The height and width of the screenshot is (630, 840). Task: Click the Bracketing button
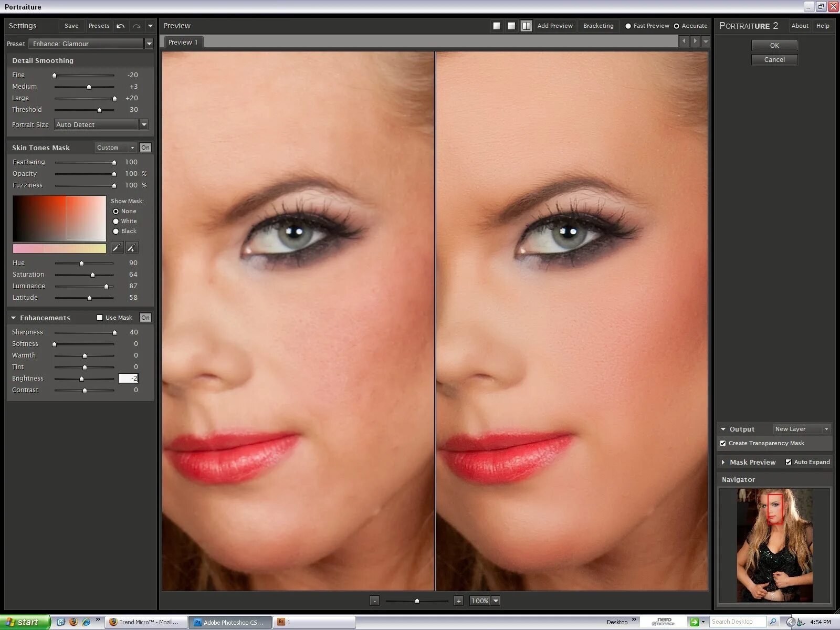coord(598,26)
